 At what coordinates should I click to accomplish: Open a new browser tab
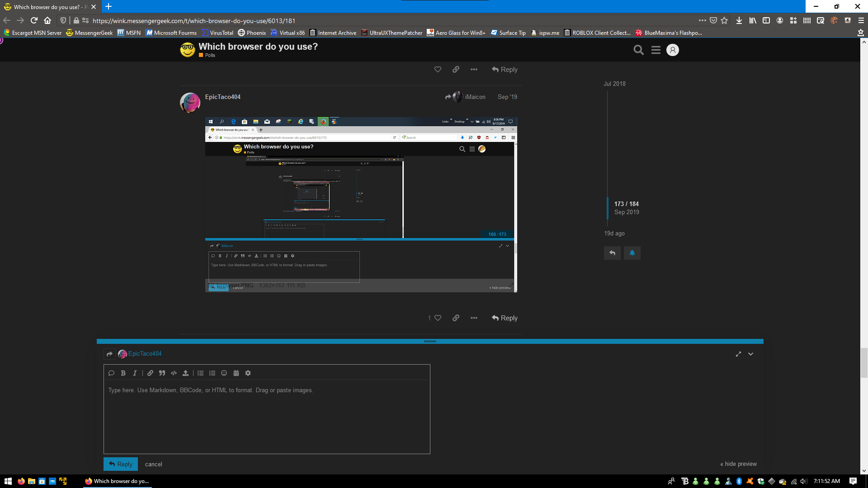tap(108, 7)
